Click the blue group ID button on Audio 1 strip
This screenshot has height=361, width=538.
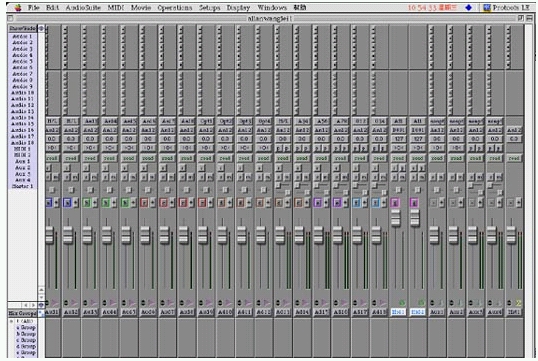pos(49,203)
